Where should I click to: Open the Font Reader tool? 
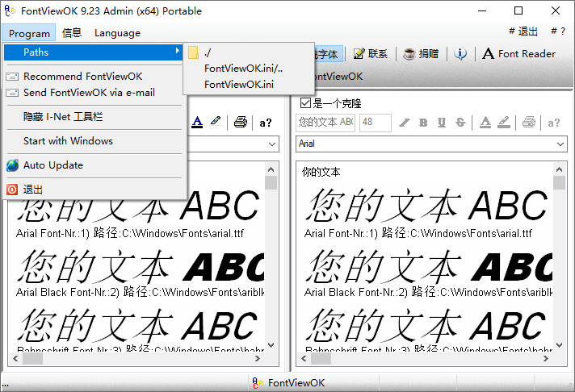coord(518,54)
